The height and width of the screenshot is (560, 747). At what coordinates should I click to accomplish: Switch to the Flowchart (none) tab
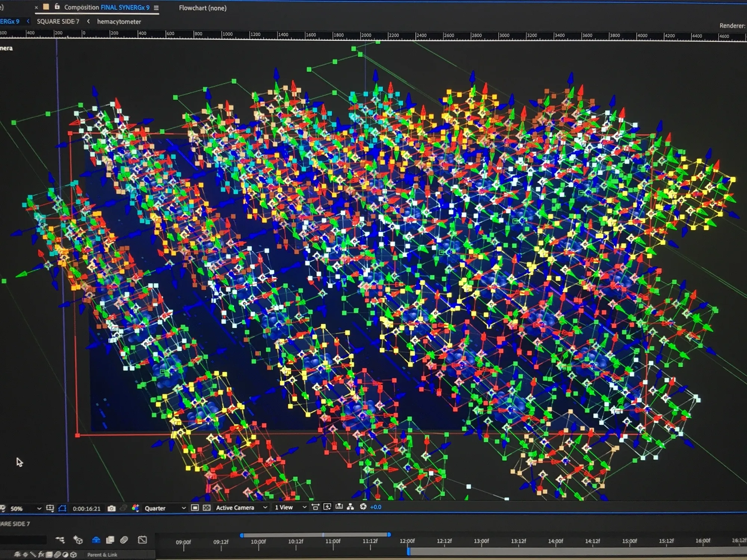202,8
